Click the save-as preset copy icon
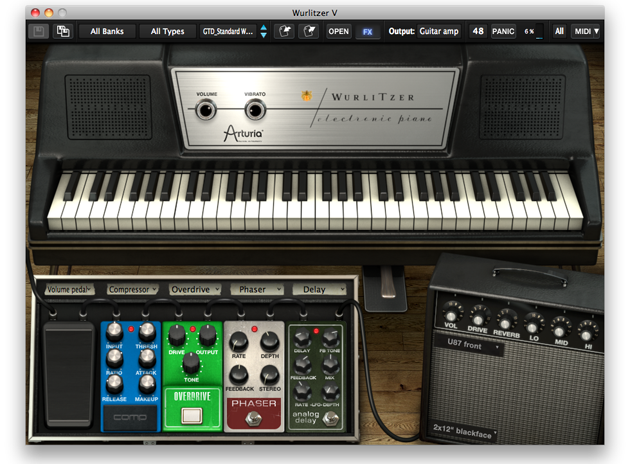Screen dimensions: 630x464 click(63, 31)
